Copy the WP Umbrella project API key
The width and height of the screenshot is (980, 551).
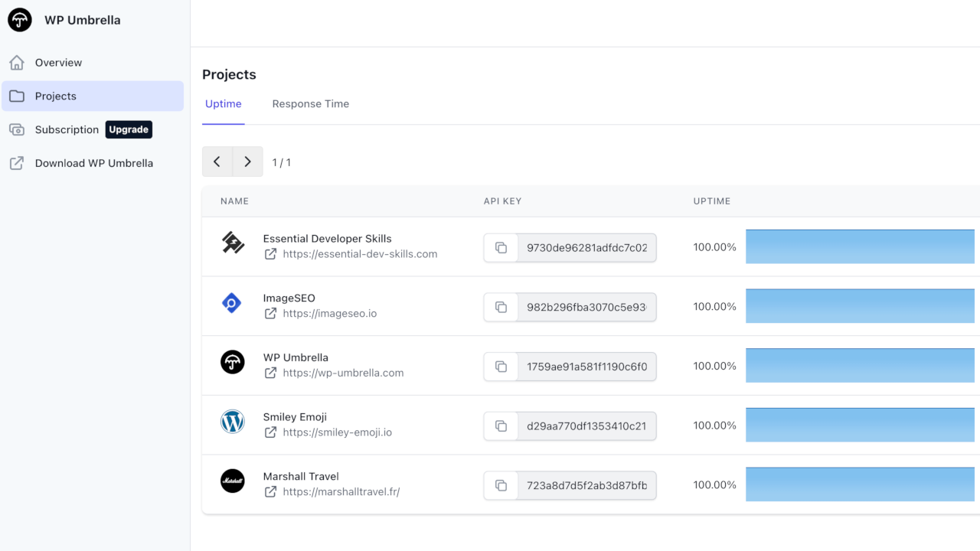pos(501,367)
